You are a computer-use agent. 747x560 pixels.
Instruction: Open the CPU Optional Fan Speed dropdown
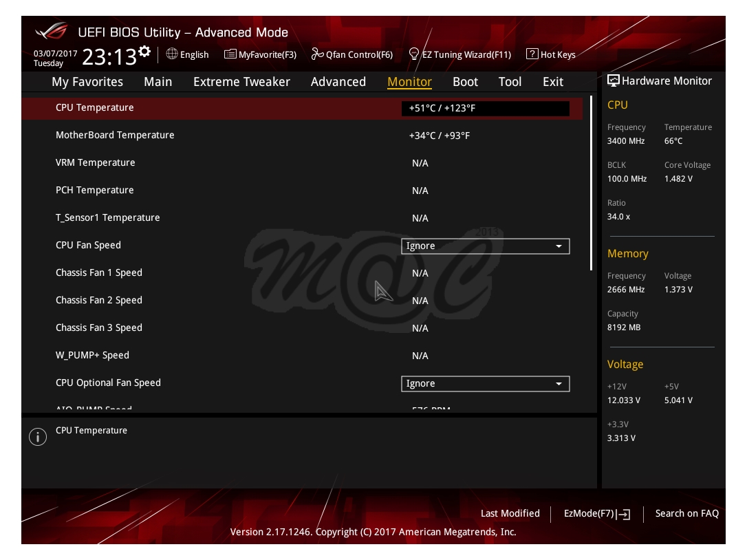(485, 384)
